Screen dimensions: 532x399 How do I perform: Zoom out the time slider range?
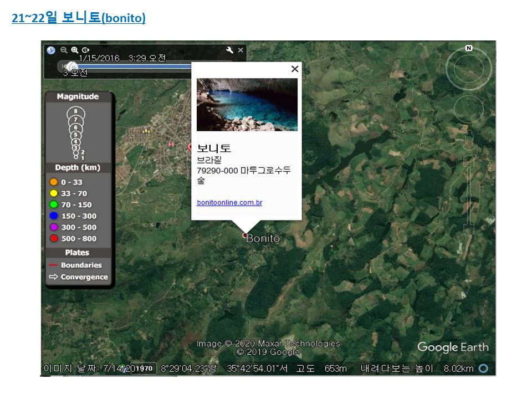(64, 50)
